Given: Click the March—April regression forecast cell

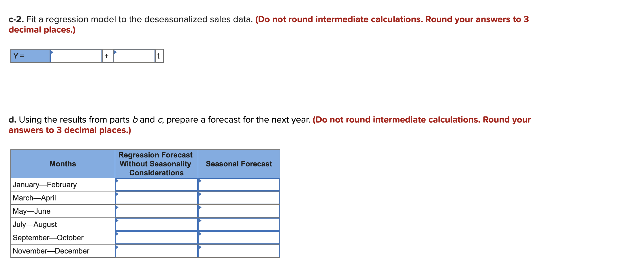Looking at the screenshot, I should pos(157,198).
